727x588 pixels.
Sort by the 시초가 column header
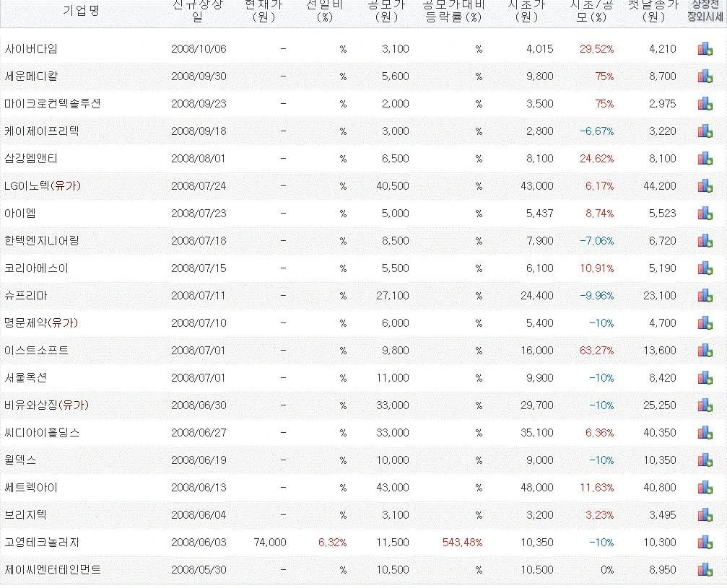point(526,12)
